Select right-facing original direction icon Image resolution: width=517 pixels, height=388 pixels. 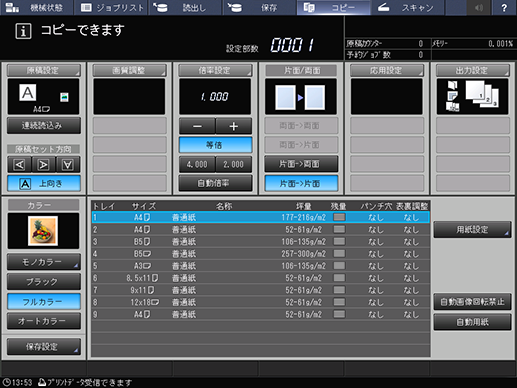(x=44, y=164)
